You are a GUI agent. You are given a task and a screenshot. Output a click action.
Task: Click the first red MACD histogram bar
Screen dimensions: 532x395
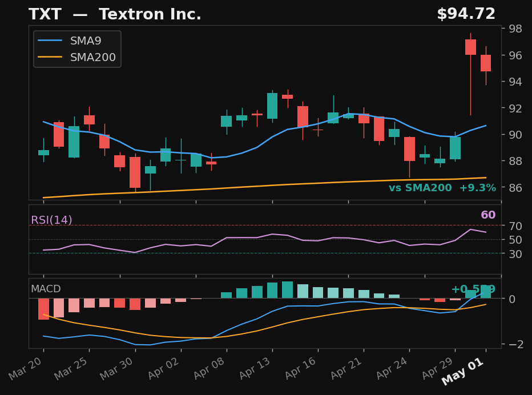point(43,309)
